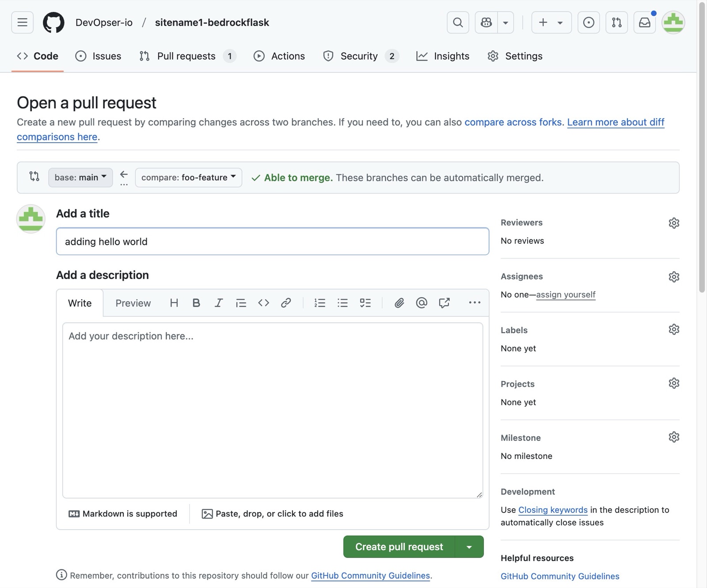This screenshot has width=707, height=588.
Task: Open pull requests icon in header
Action: click(x=616, y=23)
